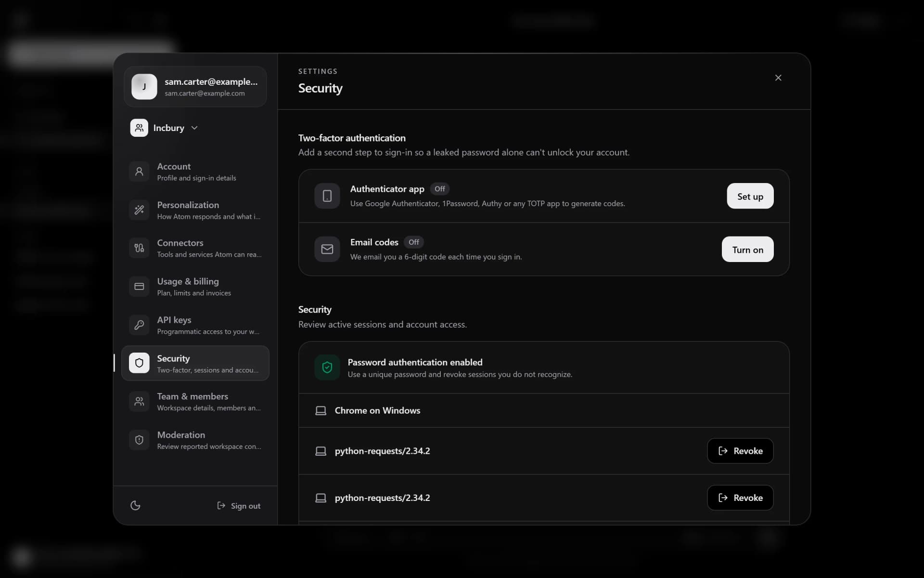This screenshot has height=578, width=924.
Task: Click the Security shield icon in sidebar
Action: [x=139, y=363]
